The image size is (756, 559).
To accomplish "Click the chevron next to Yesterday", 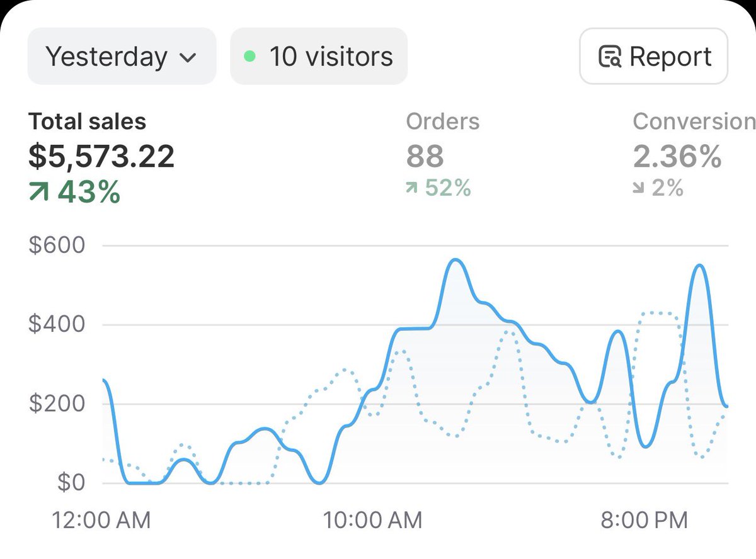I will click(x=189, y=57).
